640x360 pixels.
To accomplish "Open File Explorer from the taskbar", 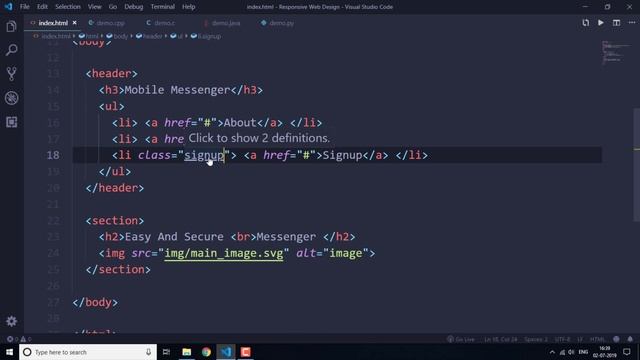I will (187, 352).
